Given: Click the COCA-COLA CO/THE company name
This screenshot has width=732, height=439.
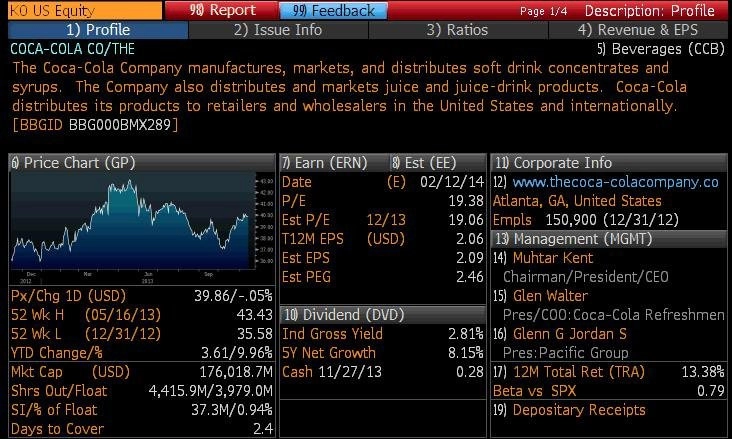Looking at the screenshot, I should pyautogui.click(x=72, y=49).
